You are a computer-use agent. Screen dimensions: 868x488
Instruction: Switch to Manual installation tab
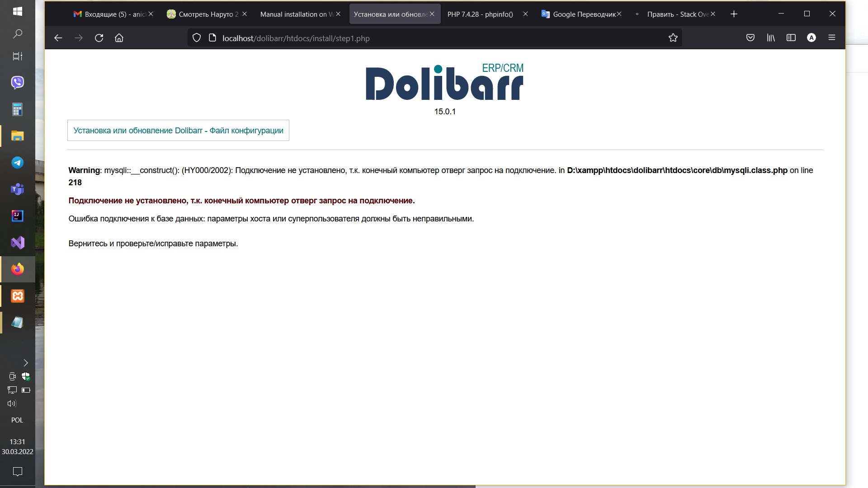[x=300, y=14]
